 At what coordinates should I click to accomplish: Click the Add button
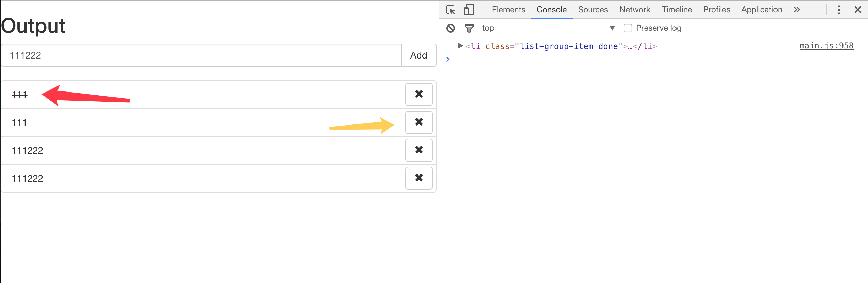(419, 55)
